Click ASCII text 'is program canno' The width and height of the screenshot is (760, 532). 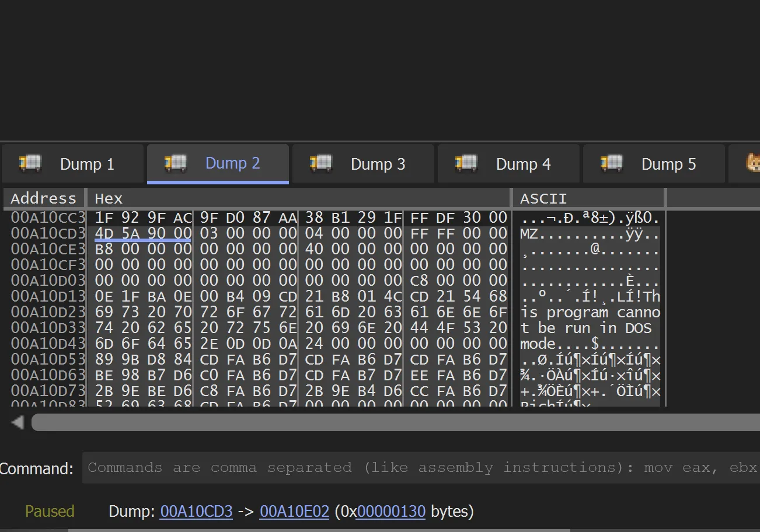(x=590, y=312)
